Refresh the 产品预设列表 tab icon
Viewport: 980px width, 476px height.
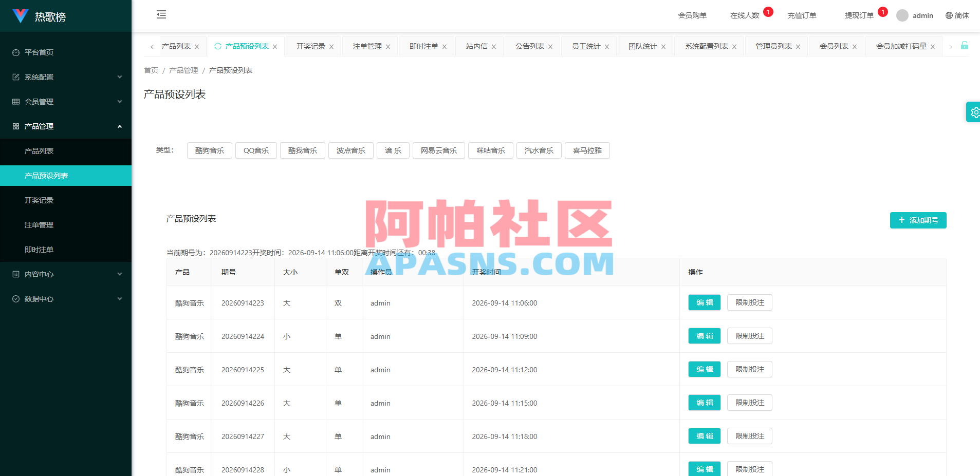[218, 46]
